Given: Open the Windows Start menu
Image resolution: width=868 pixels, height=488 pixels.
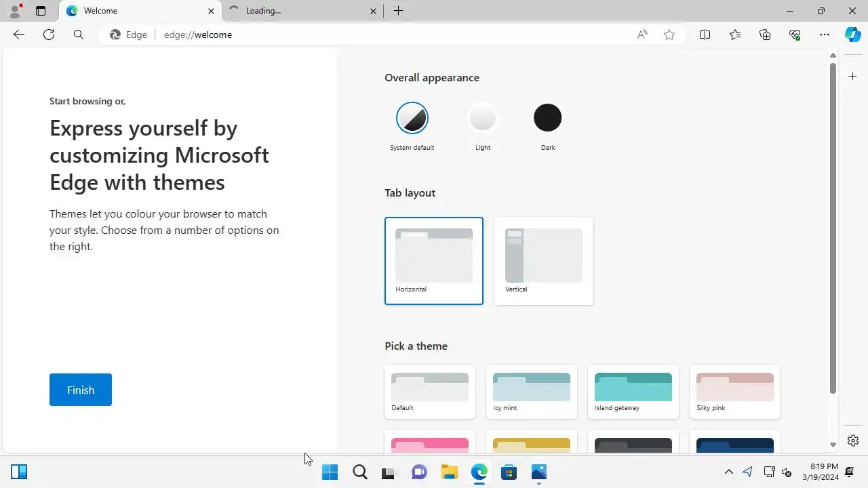Looking at the screenshot, I should (330, 472).
